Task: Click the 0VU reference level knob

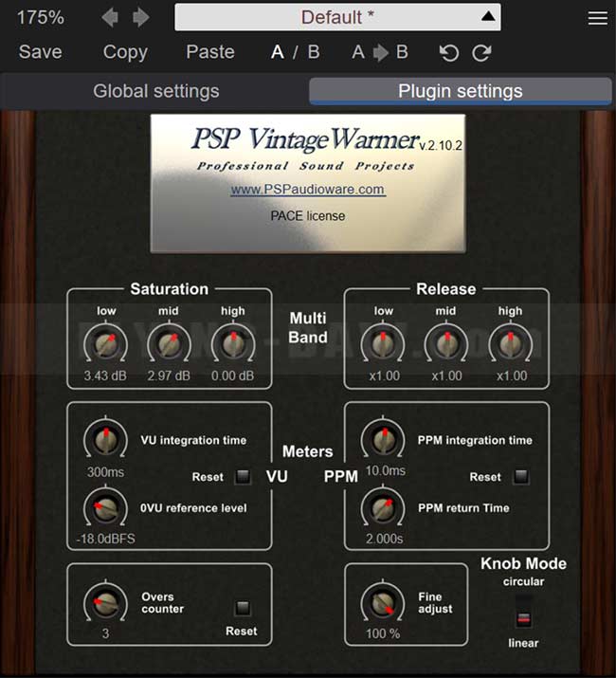Action: [x=105, y=508]
